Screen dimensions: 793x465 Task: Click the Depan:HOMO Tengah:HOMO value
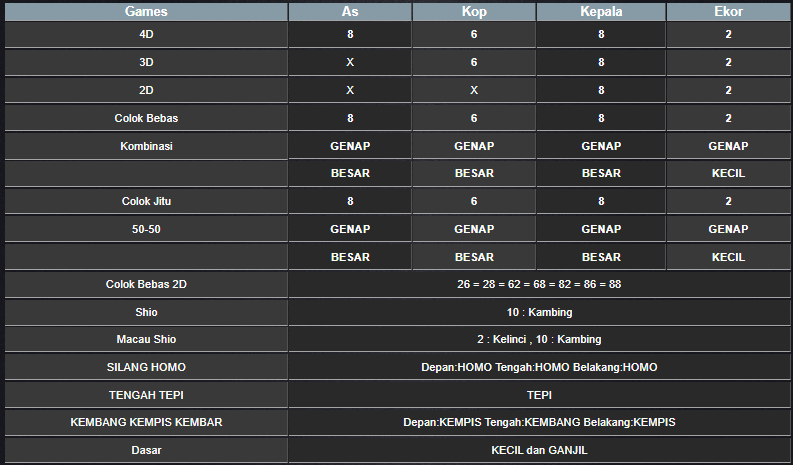[539, 367]
